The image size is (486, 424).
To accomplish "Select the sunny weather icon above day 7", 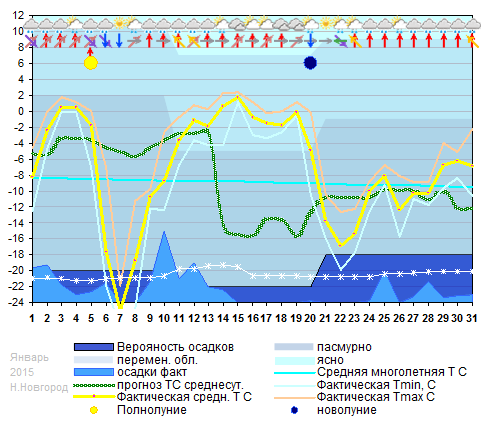I will pyautogui.click(x=120, y=23).
